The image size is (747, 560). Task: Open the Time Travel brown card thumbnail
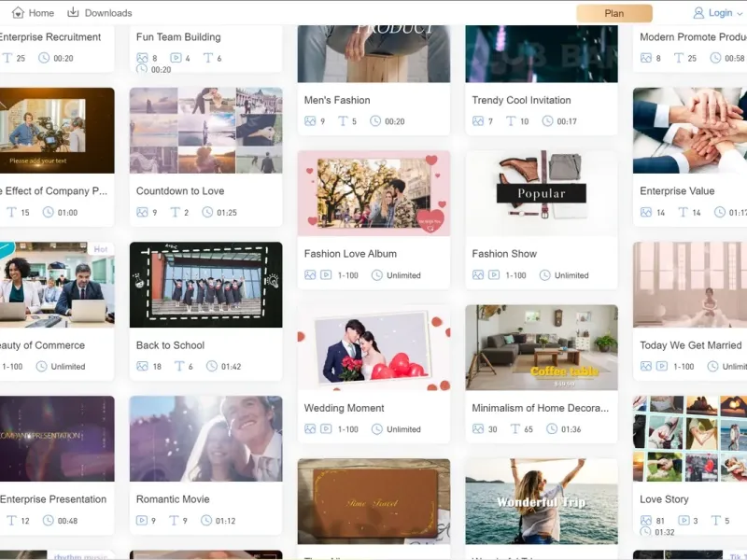pos(374,501)
